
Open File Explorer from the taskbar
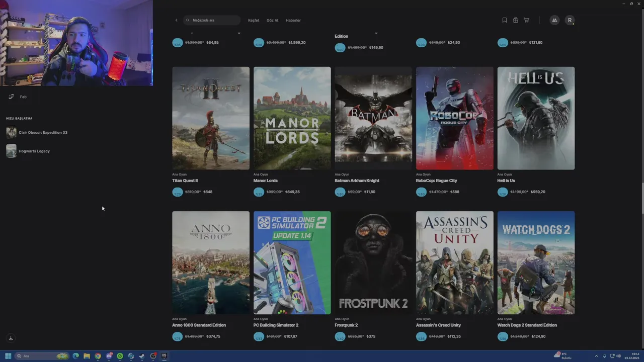pyautogui.click(x=87, y=356)
